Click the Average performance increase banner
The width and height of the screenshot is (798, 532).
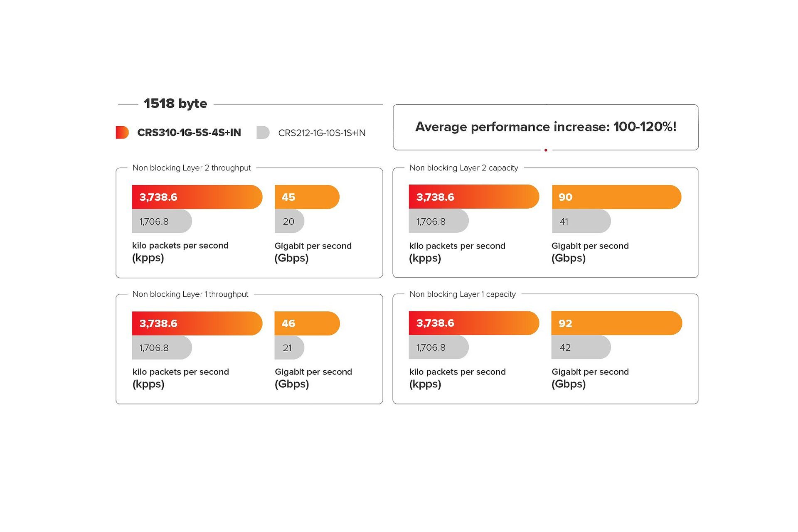(x=546, y=127)
